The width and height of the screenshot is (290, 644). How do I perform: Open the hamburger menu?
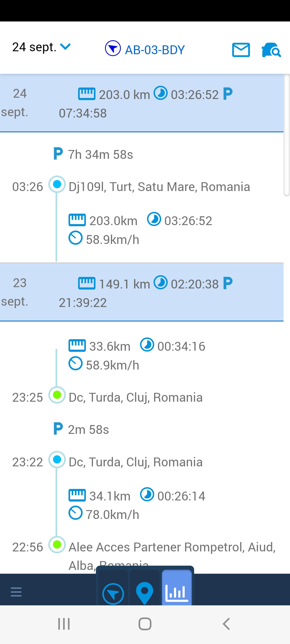pyautogui.click(x=16, y=591)
